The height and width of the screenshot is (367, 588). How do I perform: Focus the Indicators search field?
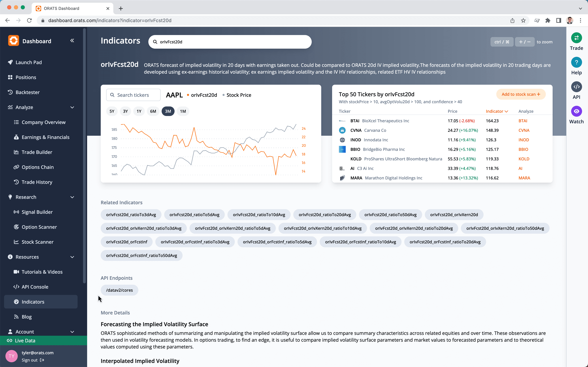coord(230,42)
